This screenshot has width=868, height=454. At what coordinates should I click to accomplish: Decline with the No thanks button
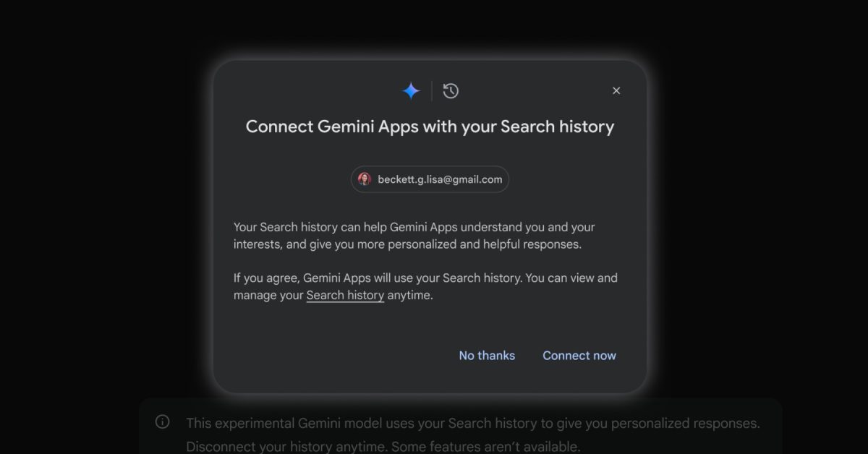(487, 355)
